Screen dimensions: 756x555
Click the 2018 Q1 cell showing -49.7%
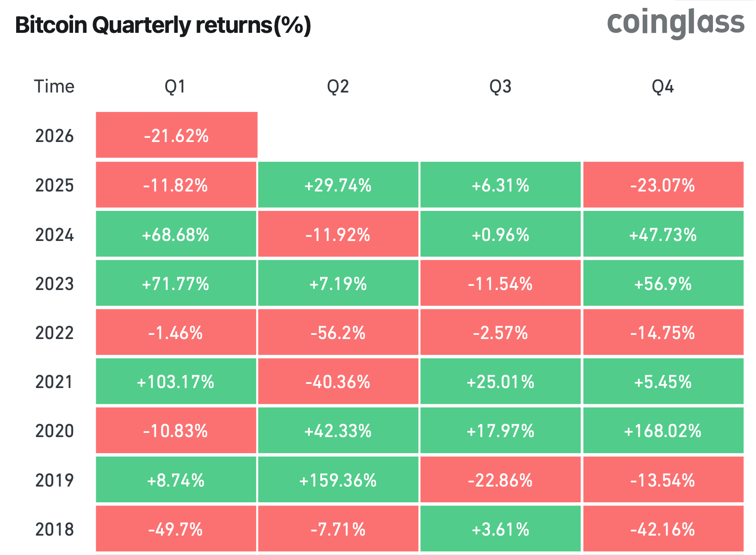click(175, 529)
